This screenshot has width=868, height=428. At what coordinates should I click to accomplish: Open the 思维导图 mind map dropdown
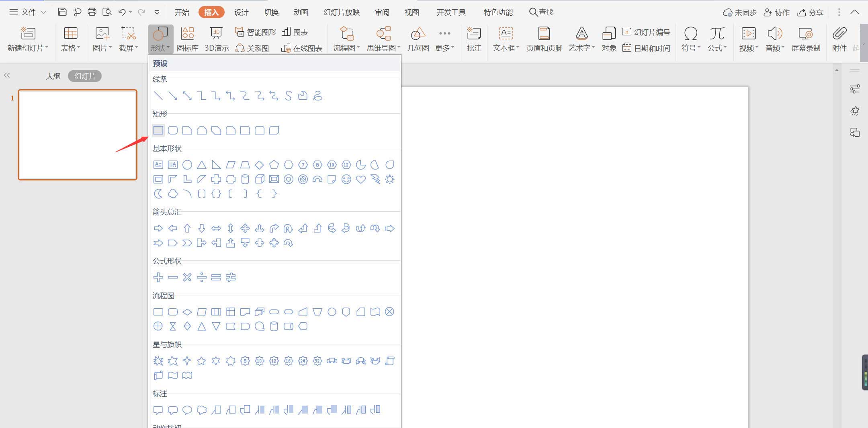pyautogui.click(x=383, y=39)
